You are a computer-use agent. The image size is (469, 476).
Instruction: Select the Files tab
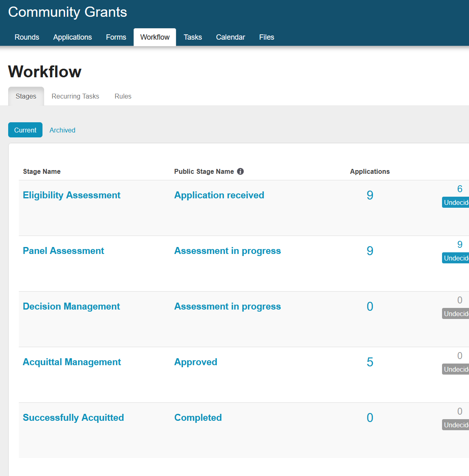(x=266, y=37)
